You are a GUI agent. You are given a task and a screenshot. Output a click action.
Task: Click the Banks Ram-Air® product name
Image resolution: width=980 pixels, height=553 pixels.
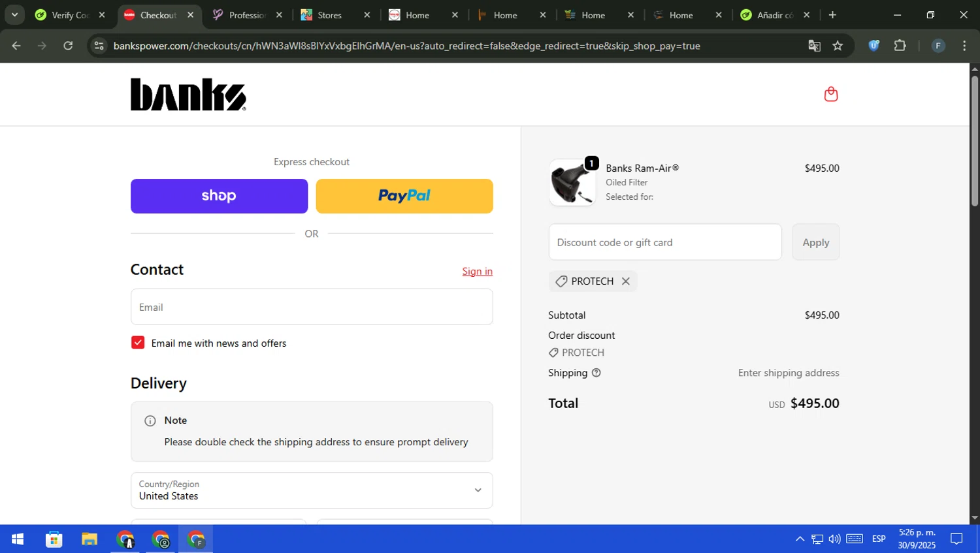coord(642,168)
